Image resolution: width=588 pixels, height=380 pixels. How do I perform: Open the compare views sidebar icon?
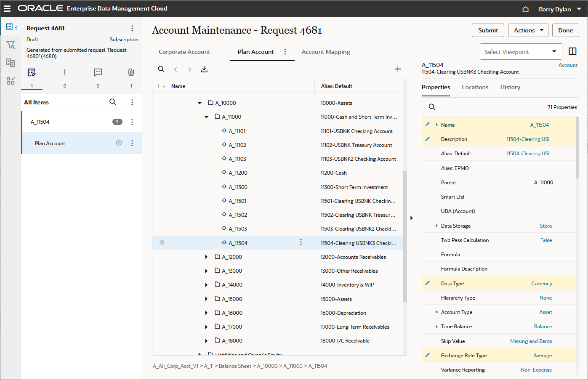pos(11,63)
